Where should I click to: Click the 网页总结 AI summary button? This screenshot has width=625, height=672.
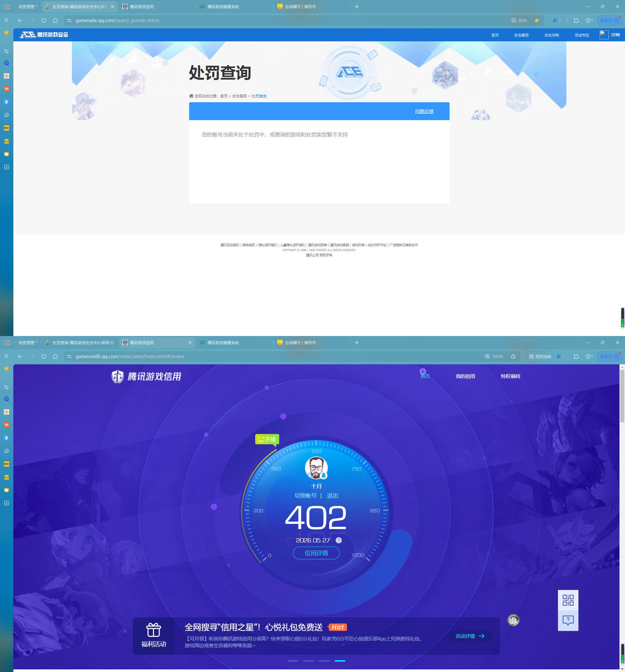540,357
